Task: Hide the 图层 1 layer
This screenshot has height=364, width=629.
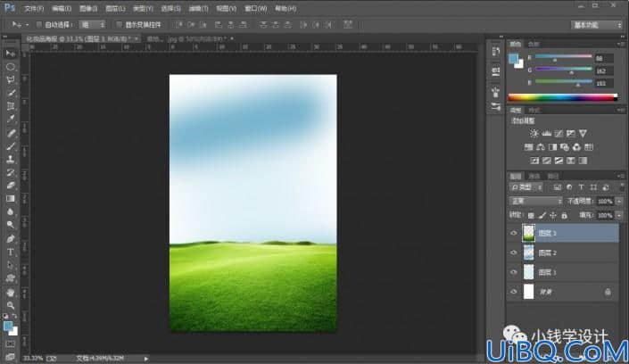Action: (x=514, y=272)
